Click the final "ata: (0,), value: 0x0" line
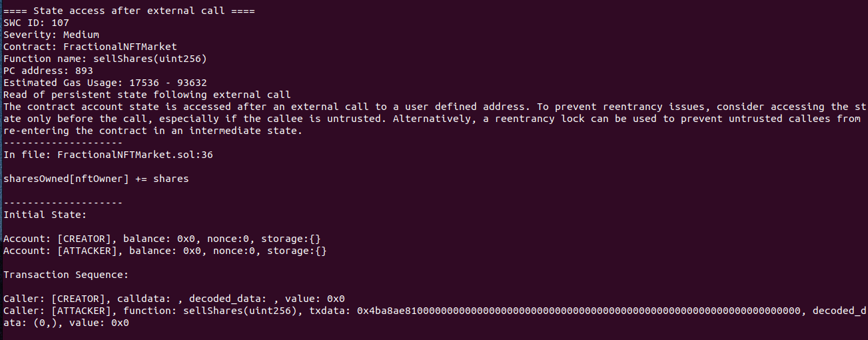This screenshot has width=868, height=340. point(66,323)
